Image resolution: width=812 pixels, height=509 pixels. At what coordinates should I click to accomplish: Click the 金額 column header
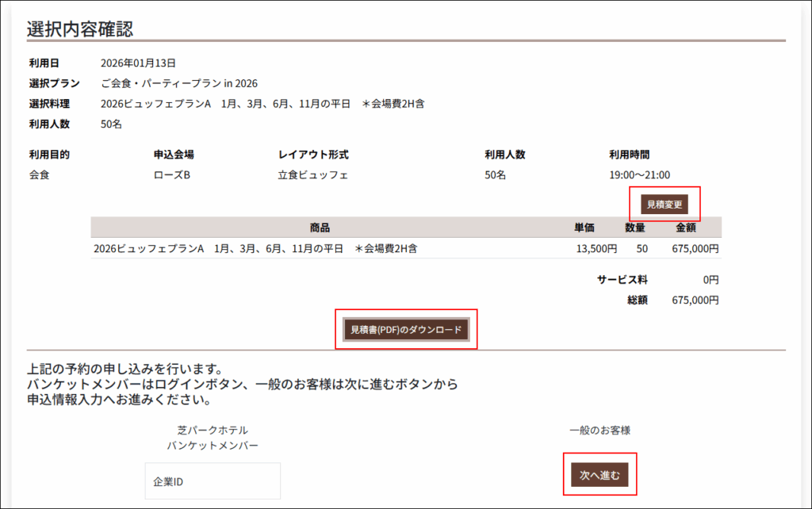point(685,228)
